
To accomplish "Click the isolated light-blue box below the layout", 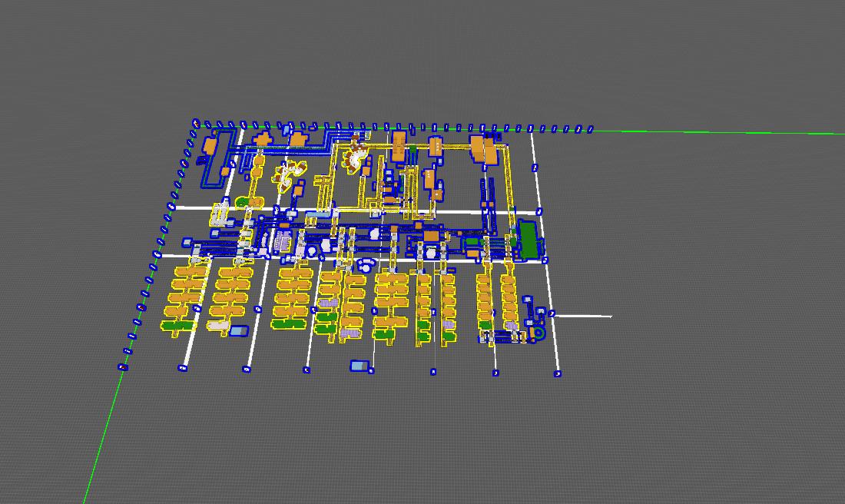I will 360,366.
